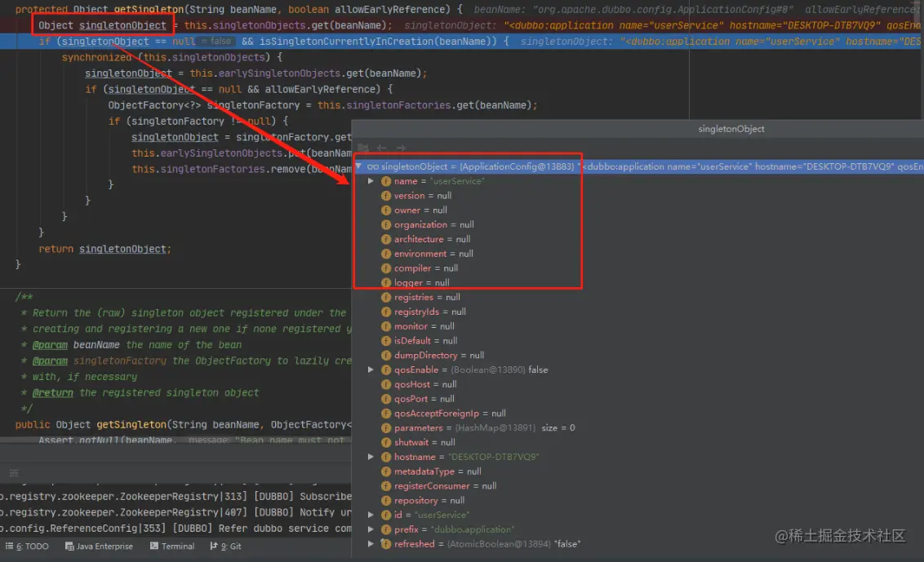The height and width of the screenshot is (562, 924).
Task: Expand the refreshed AtomicBoolean field
Action: 371,544
